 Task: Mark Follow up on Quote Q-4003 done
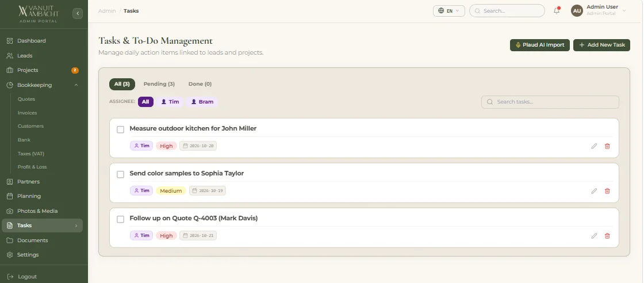(120, 219)
